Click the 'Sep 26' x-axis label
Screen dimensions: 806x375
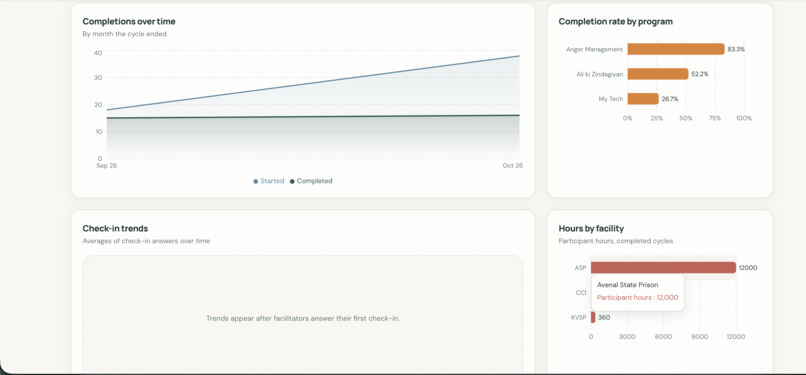106,166
